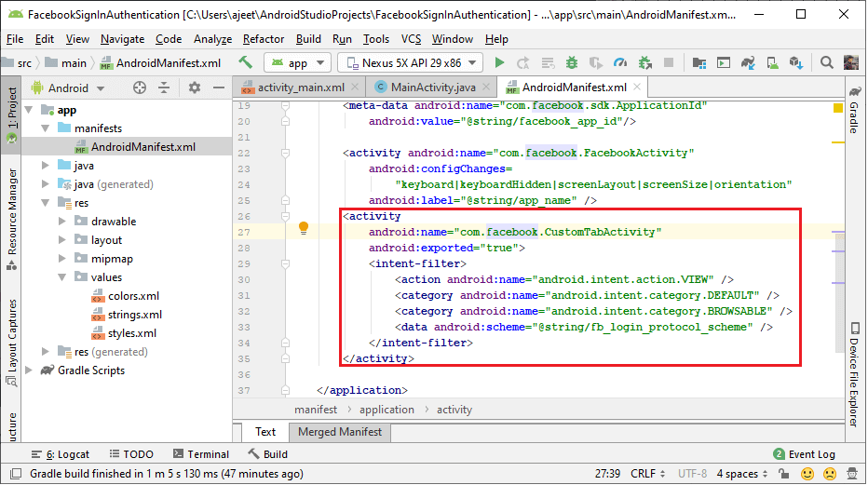Click Apply Changes and Restart Activity icon
This screenshot has height=485, width=868.
[x=523, y=62]
